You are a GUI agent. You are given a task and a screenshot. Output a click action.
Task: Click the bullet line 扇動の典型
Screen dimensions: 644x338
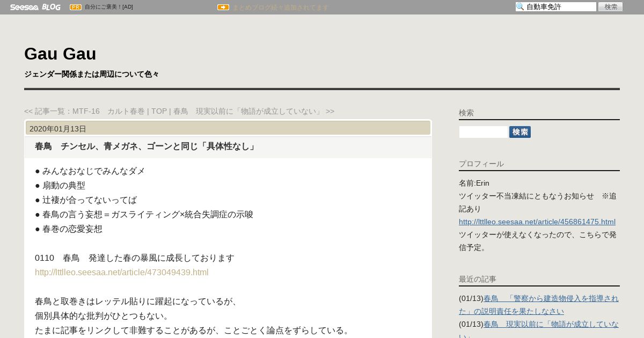[x=60, y=186]
